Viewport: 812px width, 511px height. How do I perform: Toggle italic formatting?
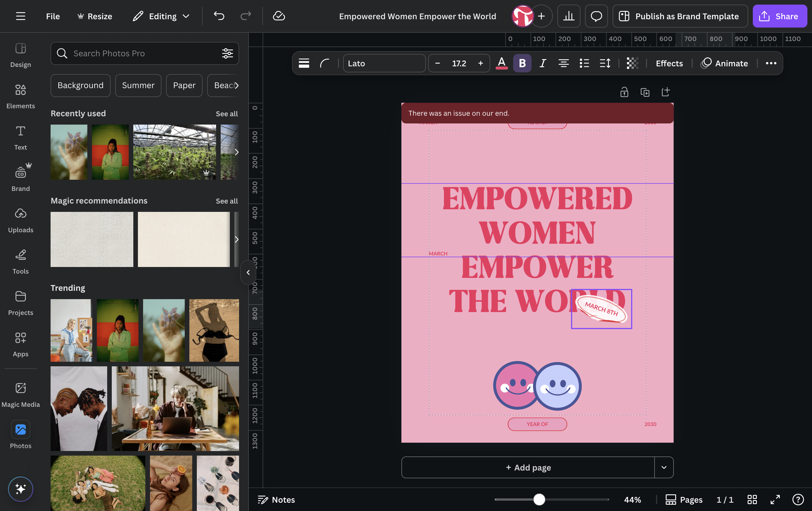coord(542,63)
